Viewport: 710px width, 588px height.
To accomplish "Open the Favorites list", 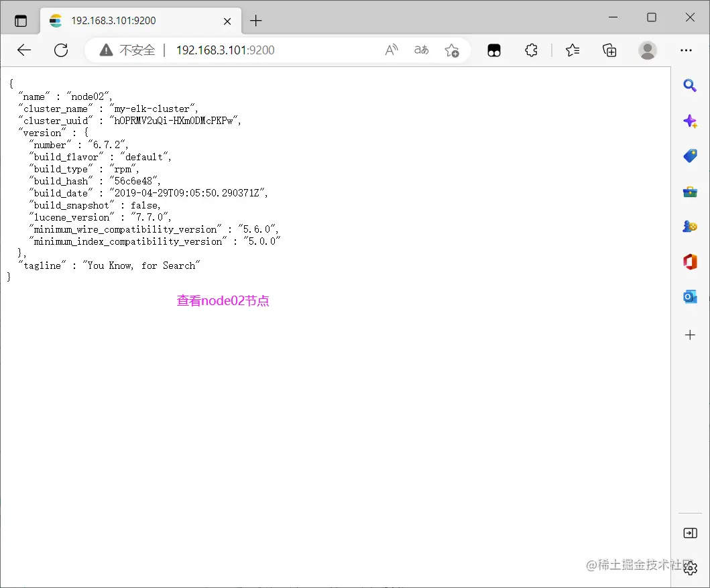I will [573, 50].
